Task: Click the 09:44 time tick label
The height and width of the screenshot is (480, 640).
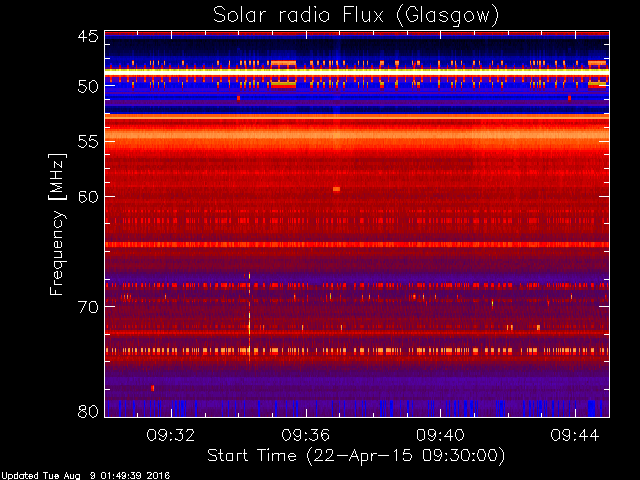Action: (575, 435)
